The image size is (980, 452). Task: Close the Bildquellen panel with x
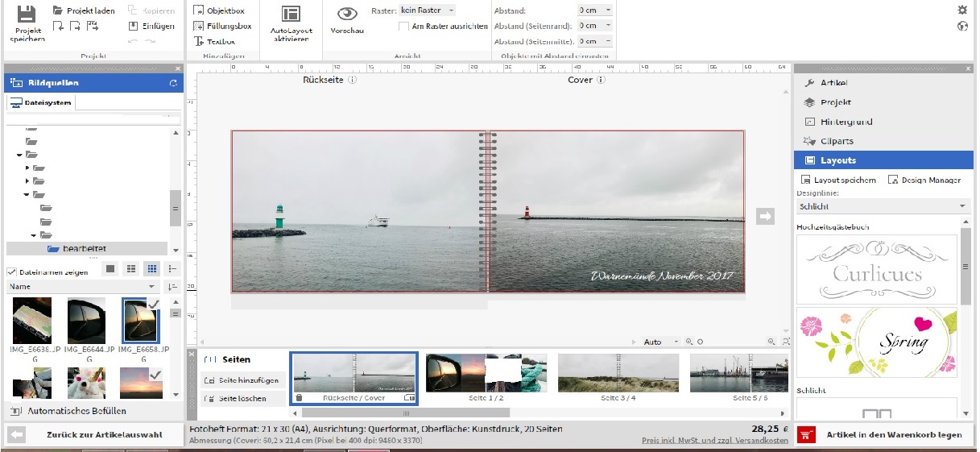point(178,68)
